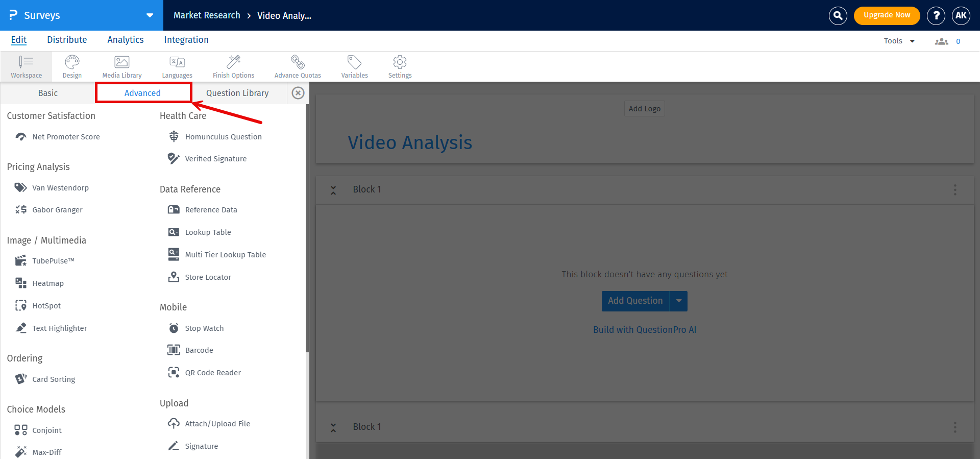
Task: Click the Video Analy... breadcrumb
Action: 284,15
